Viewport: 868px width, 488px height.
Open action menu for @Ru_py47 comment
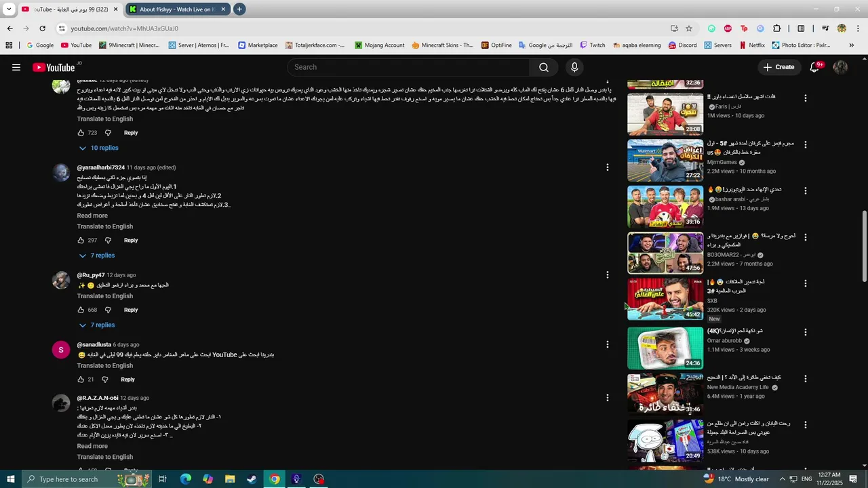tap(608, 275)
